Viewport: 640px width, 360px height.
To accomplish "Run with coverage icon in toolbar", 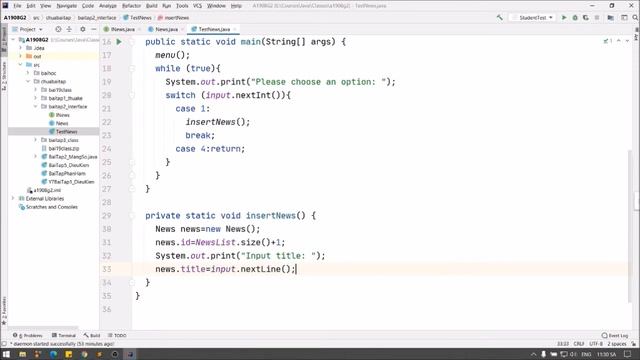I will 586,18.
